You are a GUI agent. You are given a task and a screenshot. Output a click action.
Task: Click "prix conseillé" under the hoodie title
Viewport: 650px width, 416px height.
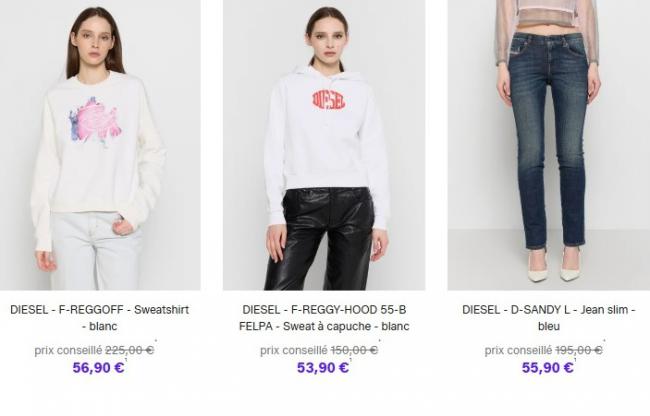[294, 351]
